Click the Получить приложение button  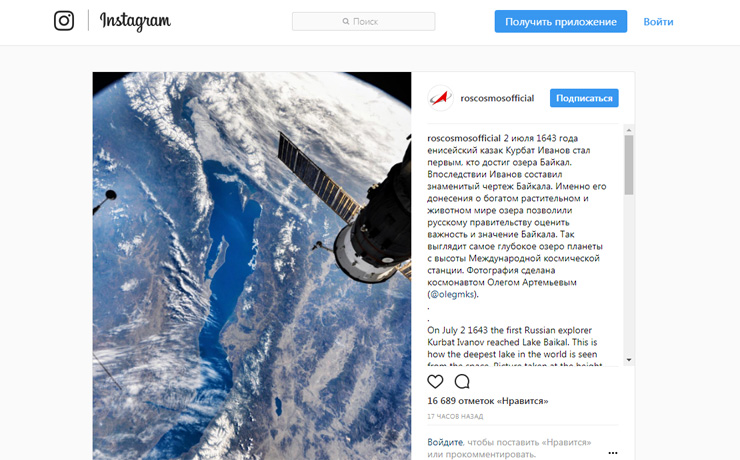pyautogui.click(x=561, y=22)
